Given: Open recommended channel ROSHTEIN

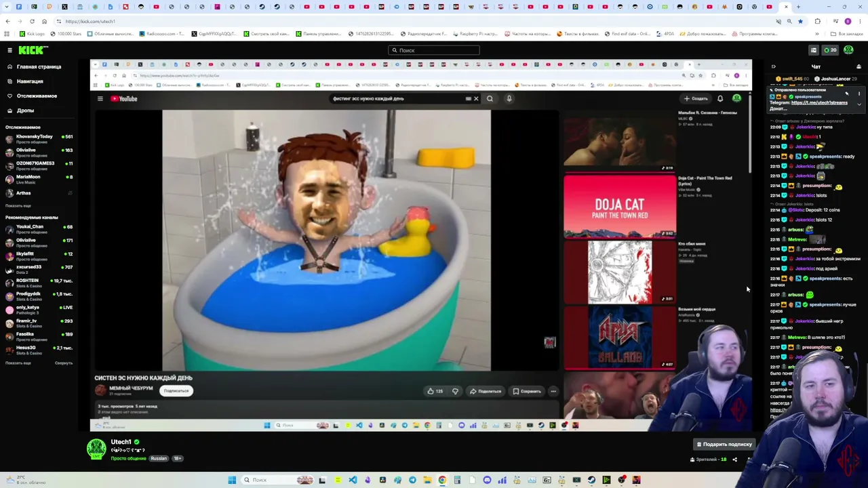Looking at the screenshot, I should pyautogui.click(x=39, y=283).
